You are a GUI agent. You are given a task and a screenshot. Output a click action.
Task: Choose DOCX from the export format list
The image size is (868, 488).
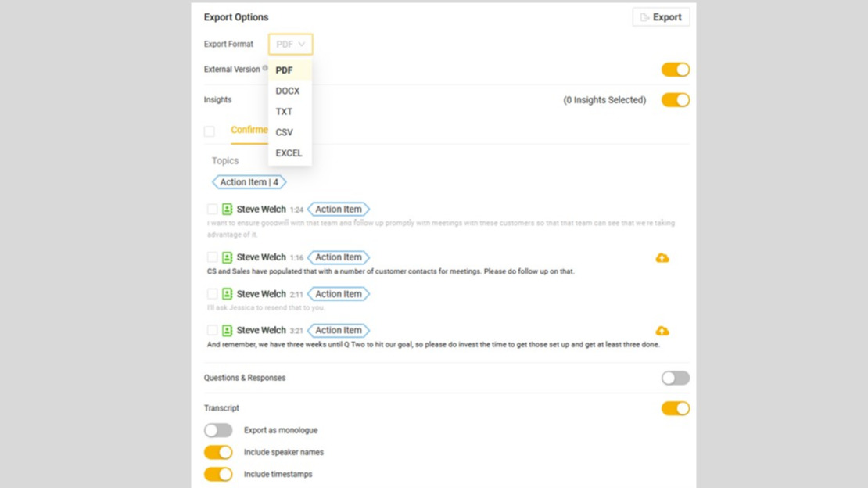point(288,91)
